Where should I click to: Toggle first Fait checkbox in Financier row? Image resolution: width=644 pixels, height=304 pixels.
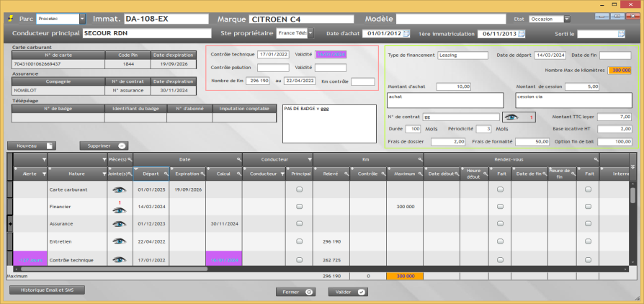pos(500,207)
